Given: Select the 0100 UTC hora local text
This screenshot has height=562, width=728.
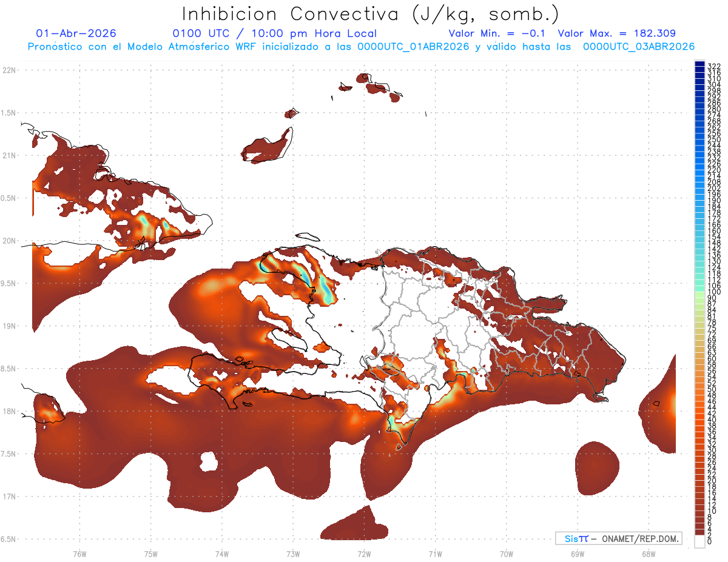Looking at the screenshot, I should pos(275,33).
